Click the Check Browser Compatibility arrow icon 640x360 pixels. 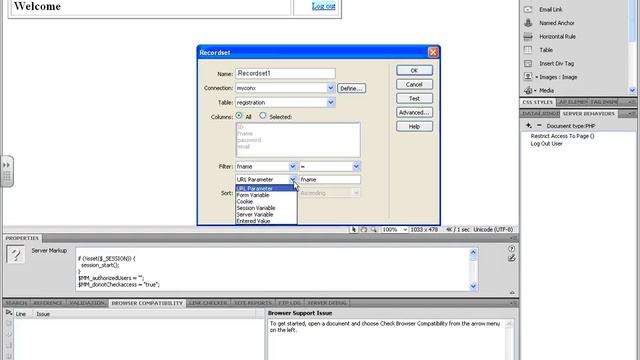click(9, 313)
